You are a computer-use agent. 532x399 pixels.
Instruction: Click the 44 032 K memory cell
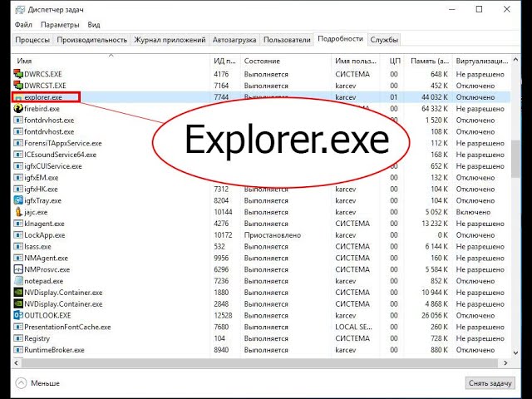point(434,97)
